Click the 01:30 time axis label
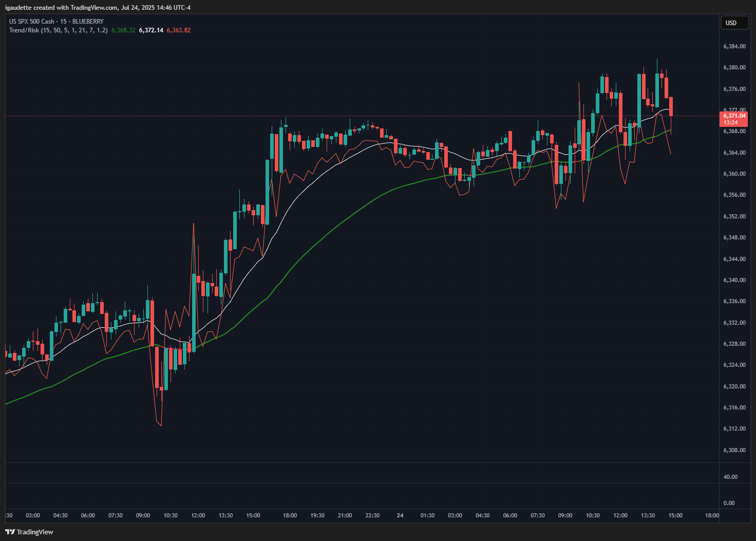Image resolution: width=756 pixels, height=541 pixels. tap(427, 516)
